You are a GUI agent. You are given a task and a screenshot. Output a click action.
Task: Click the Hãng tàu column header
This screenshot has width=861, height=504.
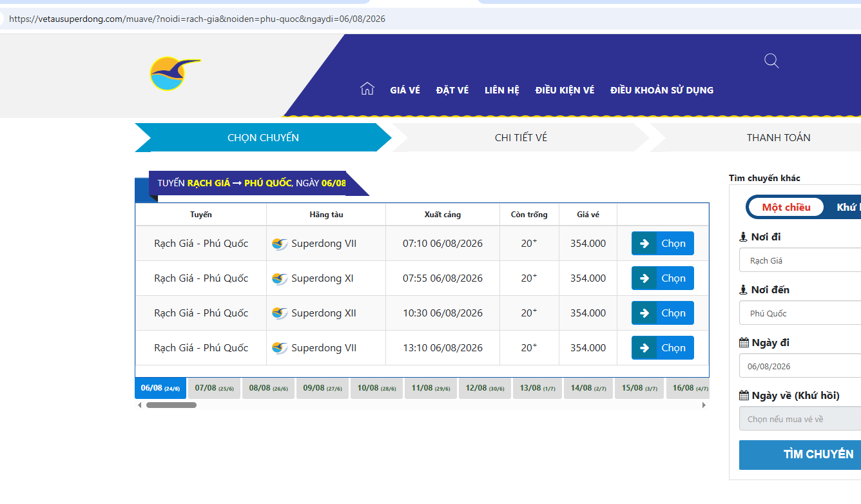(x=326, y=215)
